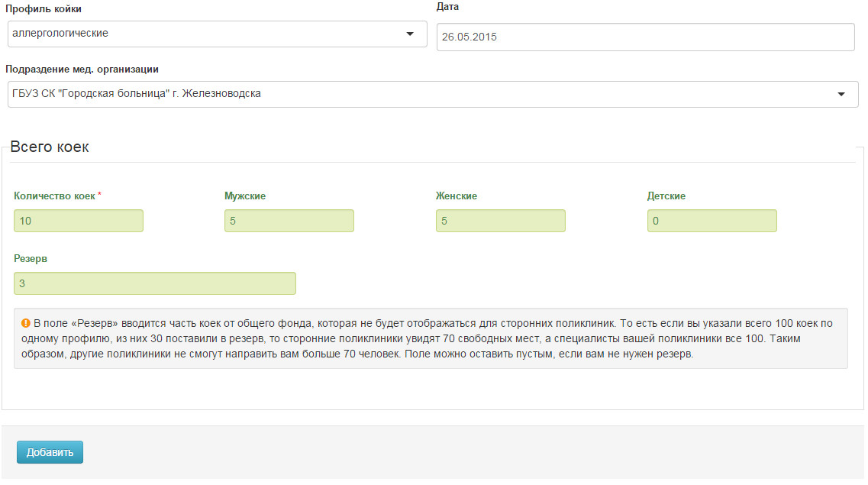The height and width of the screenshot is (485, 868).
Task: Focus the Резерв input field
Action: pyautogui.click(x=155, y=283)
